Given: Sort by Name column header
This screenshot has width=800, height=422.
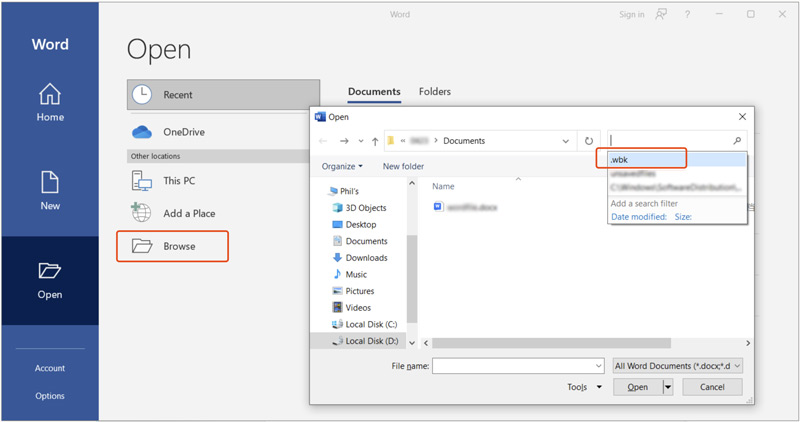Looking at the screenshot, I should click(443, 187).
